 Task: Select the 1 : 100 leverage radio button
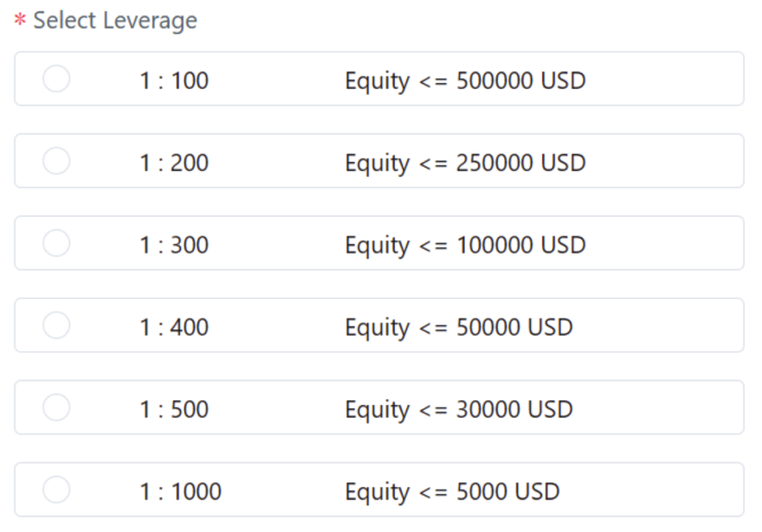[x=57, y=79]
